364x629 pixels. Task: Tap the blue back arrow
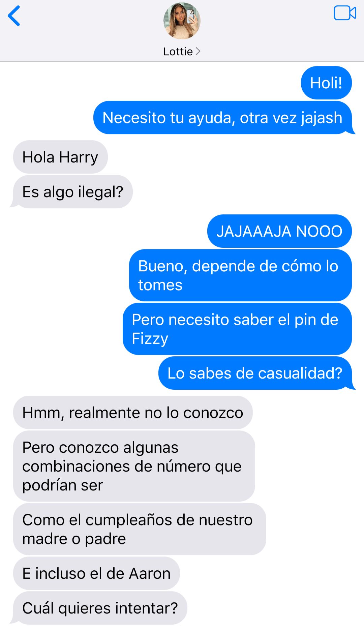14,16
